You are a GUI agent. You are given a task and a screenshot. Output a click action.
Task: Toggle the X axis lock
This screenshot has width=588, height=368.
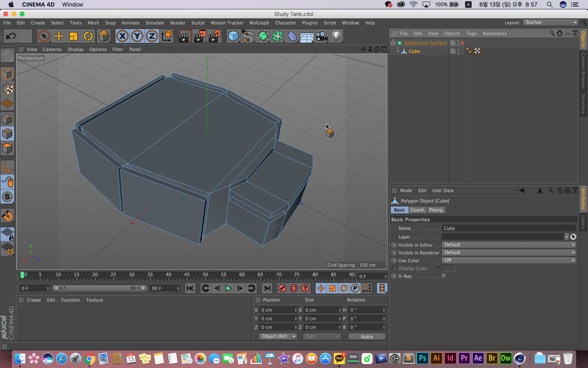122,36
